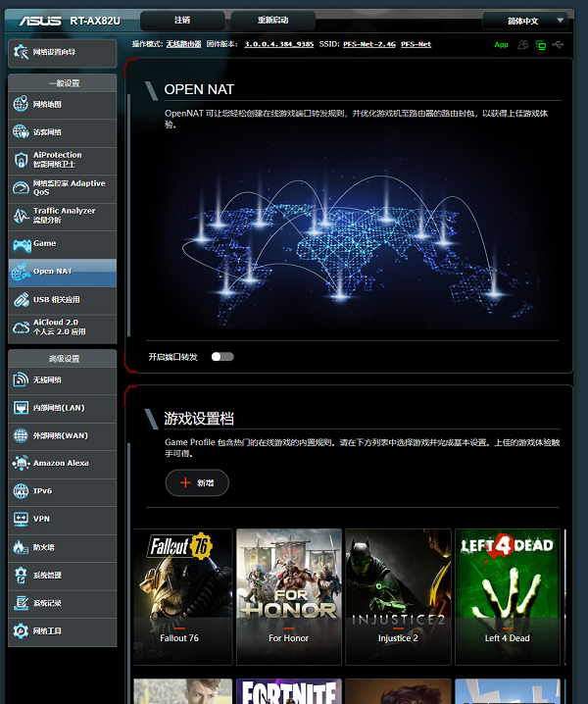This screenshot has width=588, height=704.
Task: Open the VPN monitor icon
Action: [x=21, y=519]
